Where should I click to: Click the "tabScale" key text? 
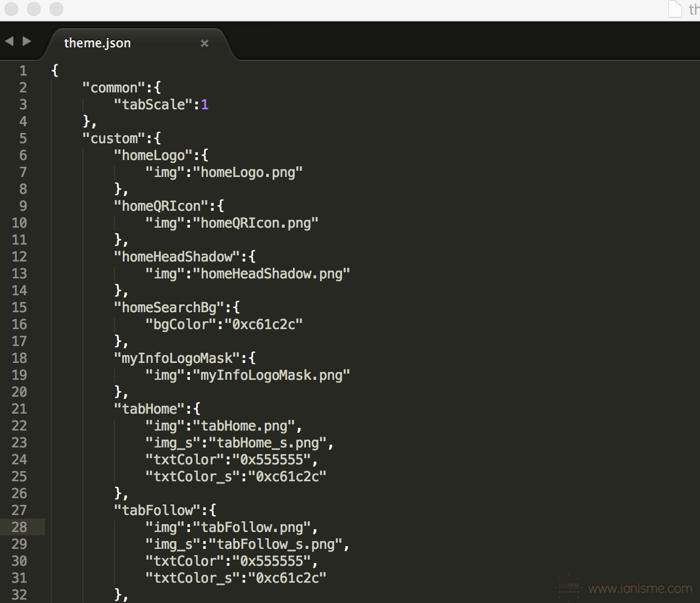(153, 104)
